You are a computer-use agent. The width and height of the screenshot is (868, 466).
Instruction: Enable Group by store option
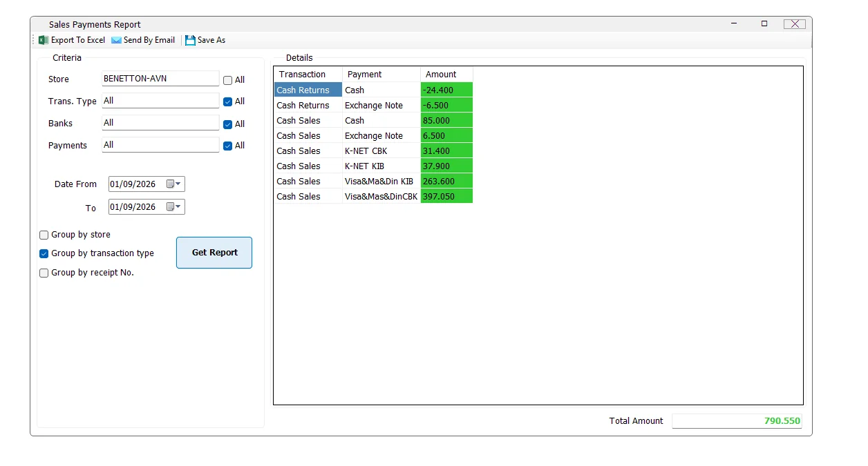[x=44, y=235]
